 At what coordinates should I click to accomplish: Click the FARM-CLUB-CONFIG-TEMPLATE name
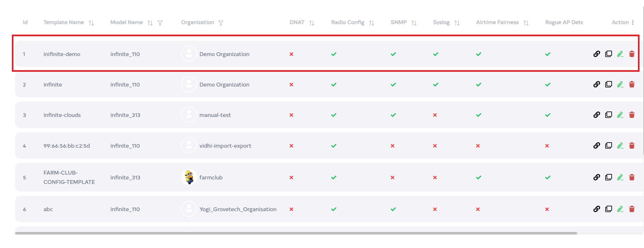pos(69,177)
